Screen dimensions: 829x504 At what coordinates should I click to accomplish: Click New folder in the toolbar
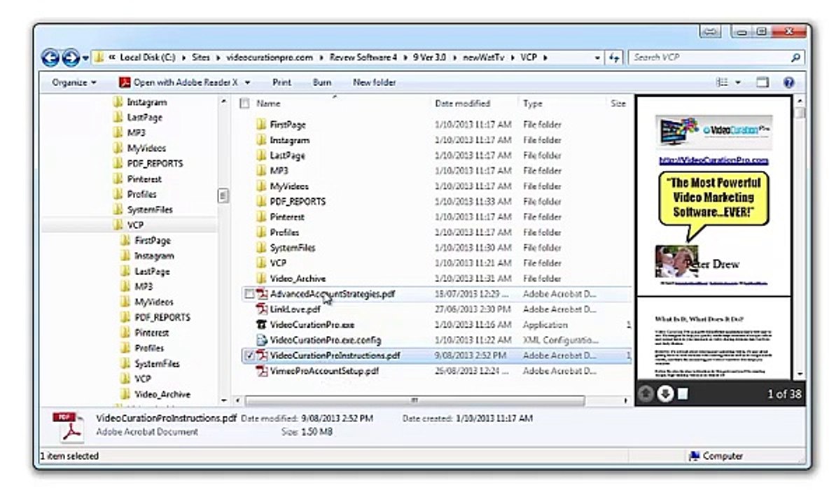375,83
